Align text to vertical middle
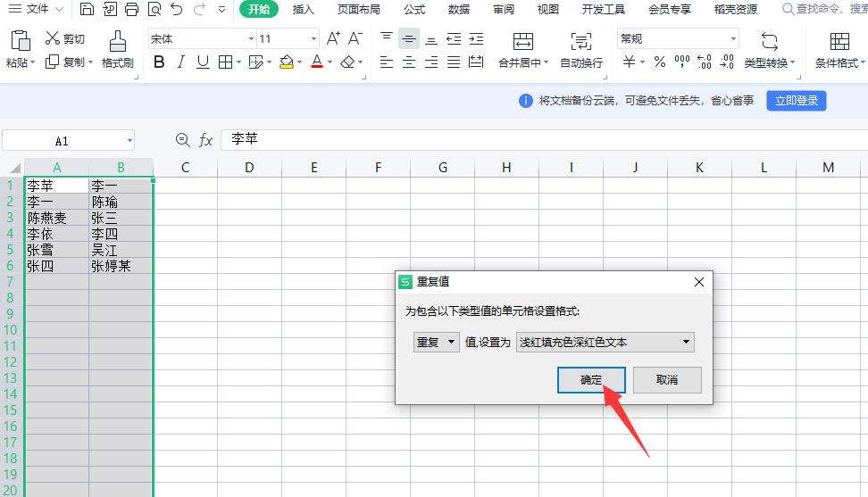Image resolution: width=868 pixels, height=497 pixels. [408, 38]
